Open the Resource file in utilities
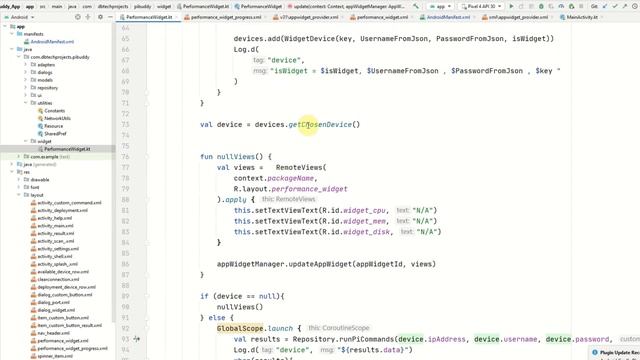The height and width of the screenshot is (360, 640). (x=53, y=126)
